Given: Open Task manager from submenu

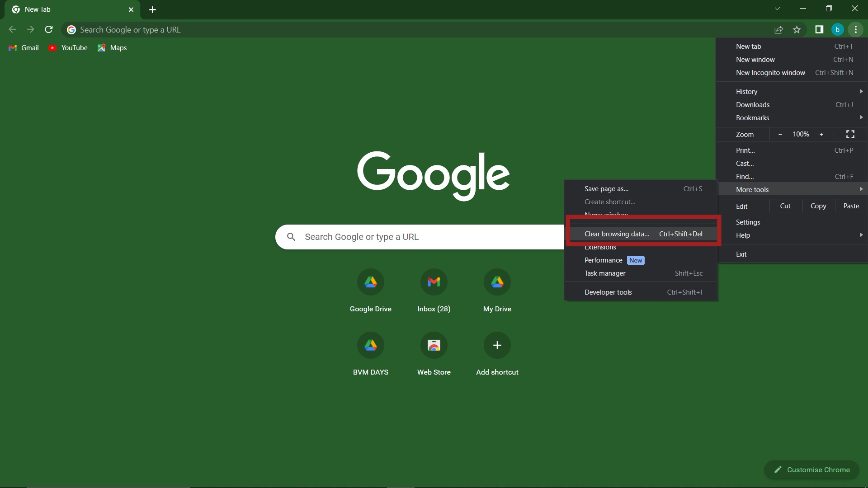Looking at the screenshot, I should [x=641, y=273].
